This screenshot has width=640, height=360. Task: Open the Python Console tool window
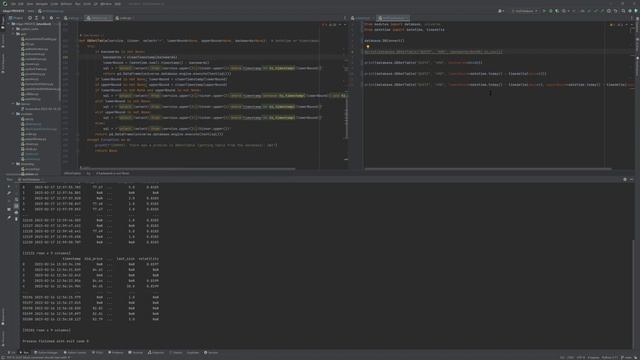[75, 352]
